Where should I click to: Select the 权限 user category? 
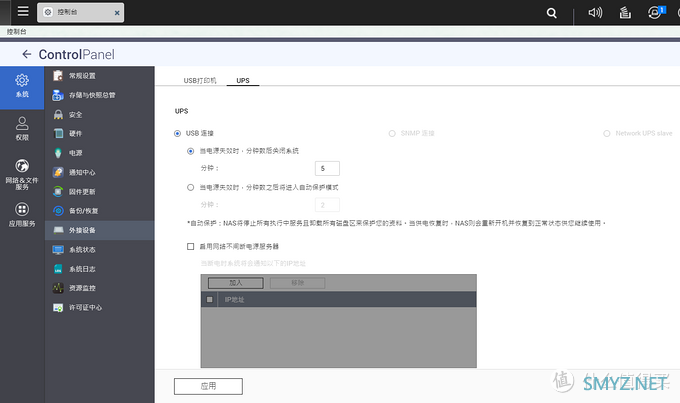22,128
